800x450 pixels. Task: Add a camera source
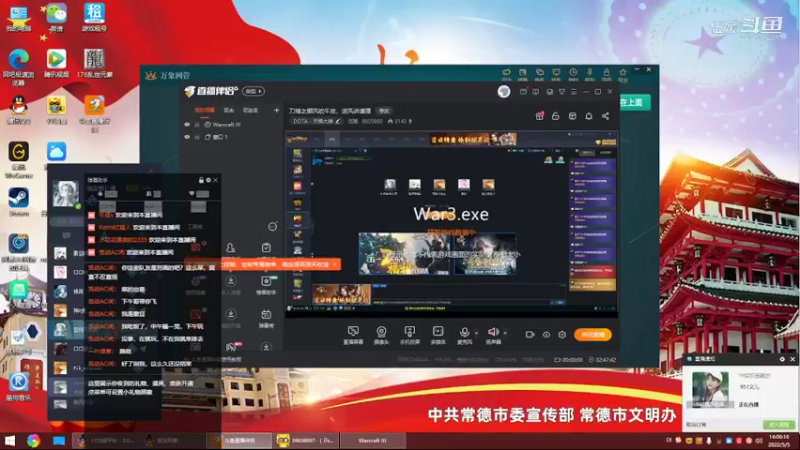click(x=381, y=332)
